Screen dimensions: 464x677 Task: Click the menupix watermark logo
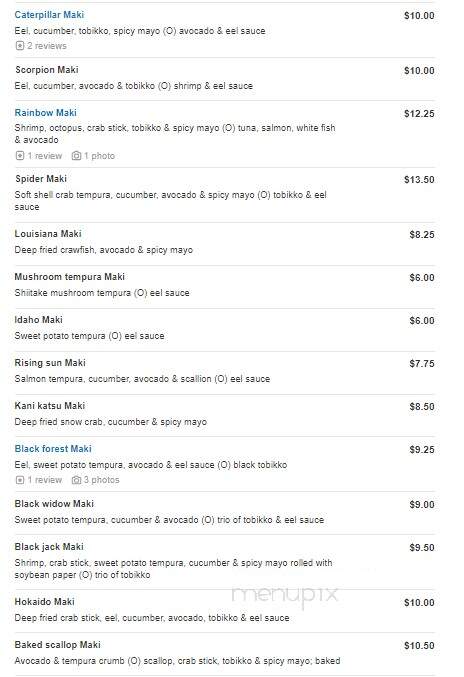(285, 595)
